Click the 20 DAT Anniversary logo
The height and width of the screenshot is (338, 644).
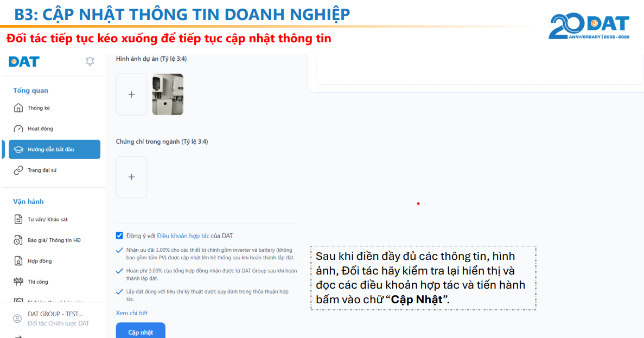point(589,26)
